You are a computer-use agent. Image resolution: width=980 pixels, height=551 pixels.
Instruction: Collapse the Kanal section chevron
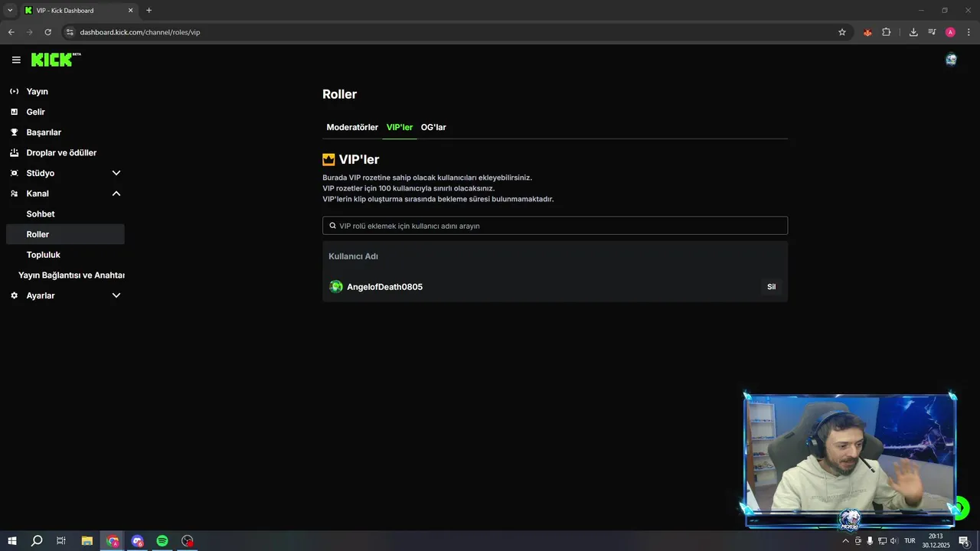[116, 194]
